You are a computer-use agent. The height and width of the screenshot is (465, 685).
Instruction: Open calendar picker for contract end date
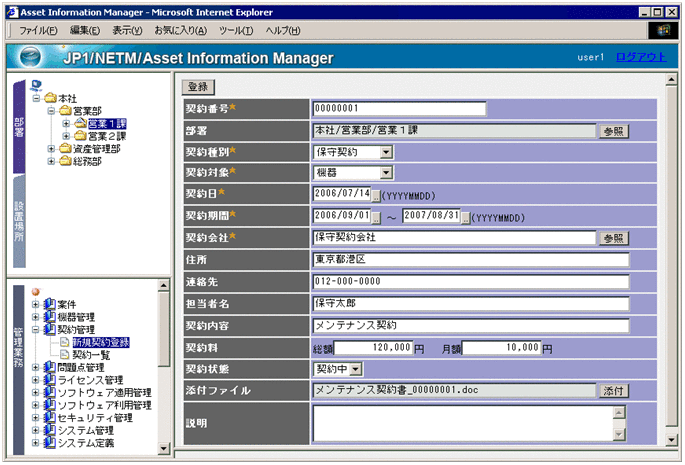pos(464,216)
